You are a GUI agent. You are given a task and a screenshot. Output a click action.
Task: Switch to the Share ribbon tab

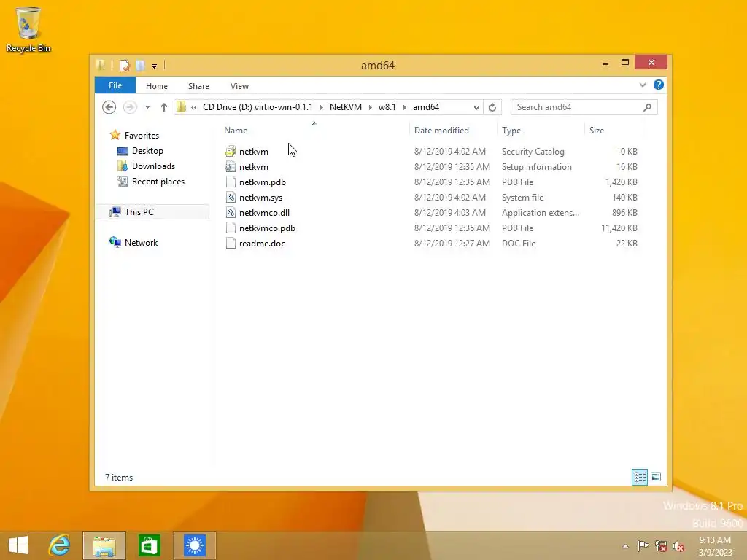pyautogui.click(x=198, y=86)
